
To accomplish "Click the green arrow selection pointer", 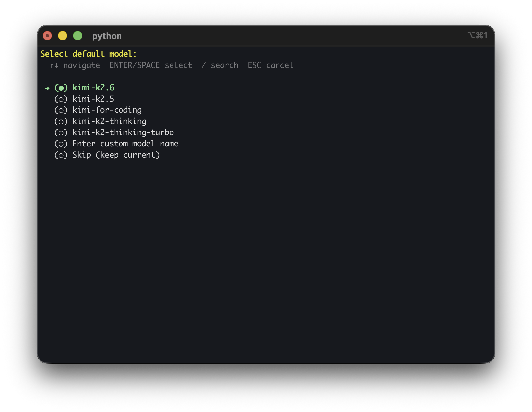I will coord(47,88).
